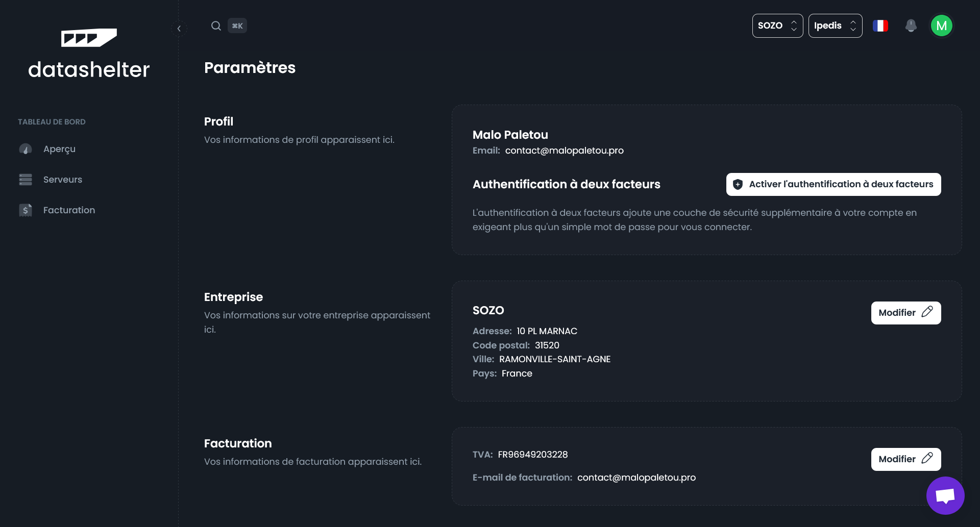Collapse the sidebar with the chevron
This screenshot has height=527, width=980.
pyautogui.click(x=179, y=28)
